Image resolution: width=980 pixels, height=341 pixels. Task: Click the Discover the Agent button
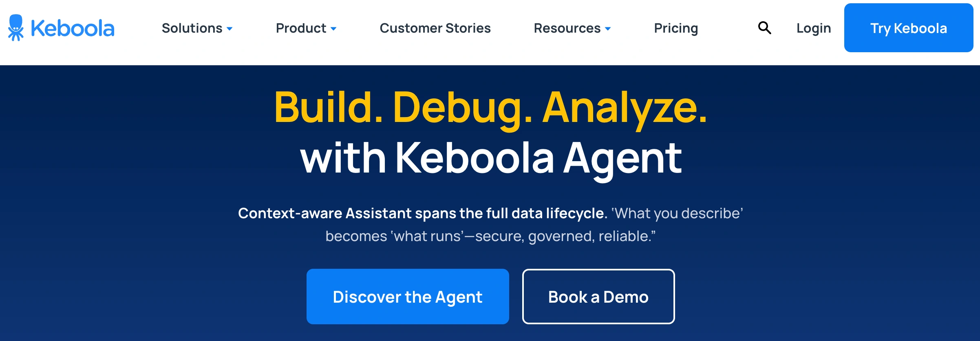(407, 297)
